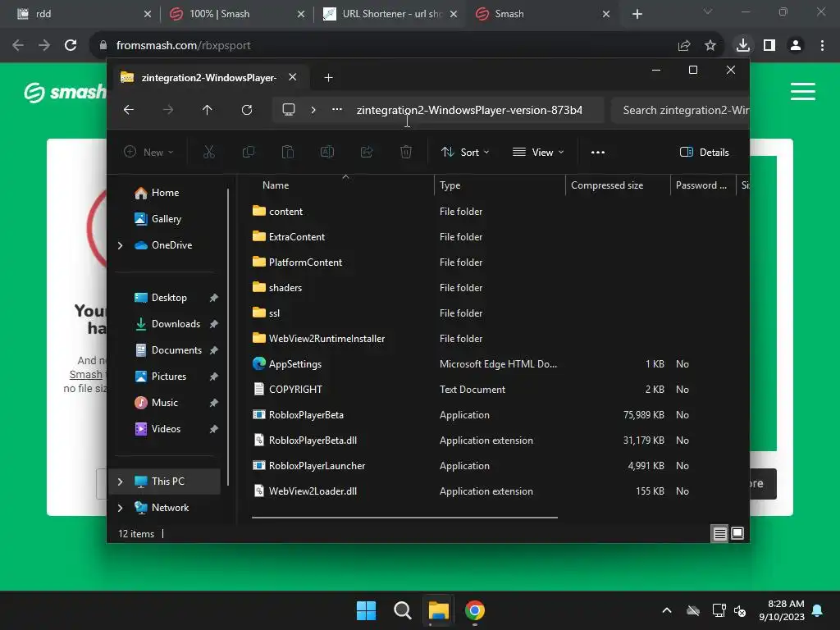Expand the Network tree node

click(120, 508)
